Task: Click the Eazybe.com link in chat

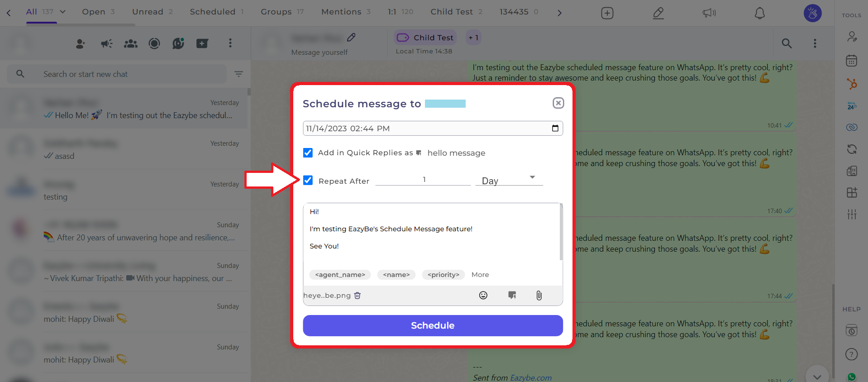Action: point(531,377)
